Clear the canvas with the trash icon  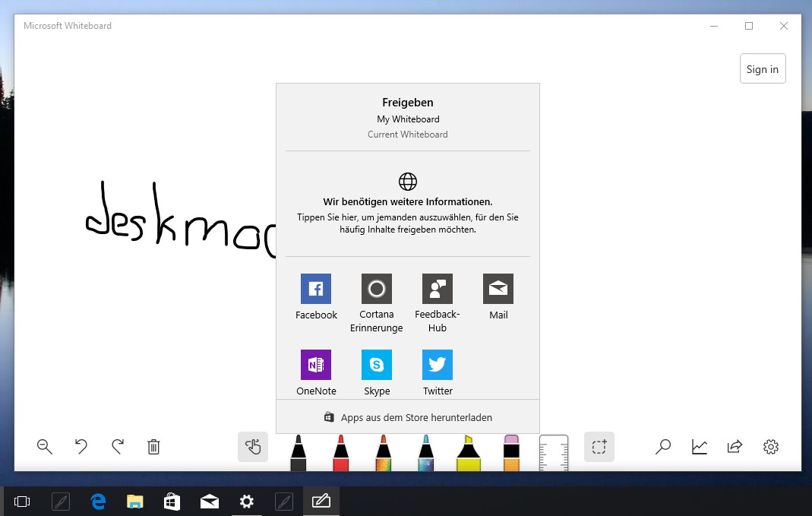pos(153,447)
